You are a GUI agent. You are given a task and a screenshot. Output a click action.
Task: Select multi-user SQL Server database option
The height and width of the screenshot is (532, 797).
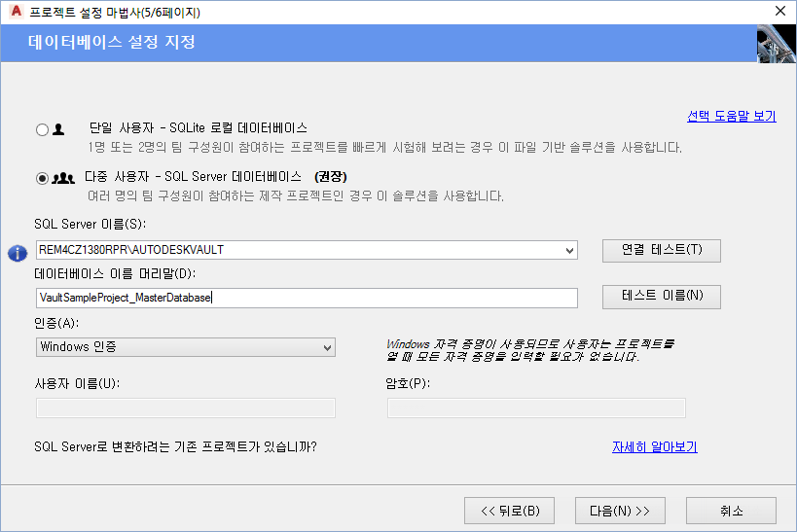[x=42, y=178]
